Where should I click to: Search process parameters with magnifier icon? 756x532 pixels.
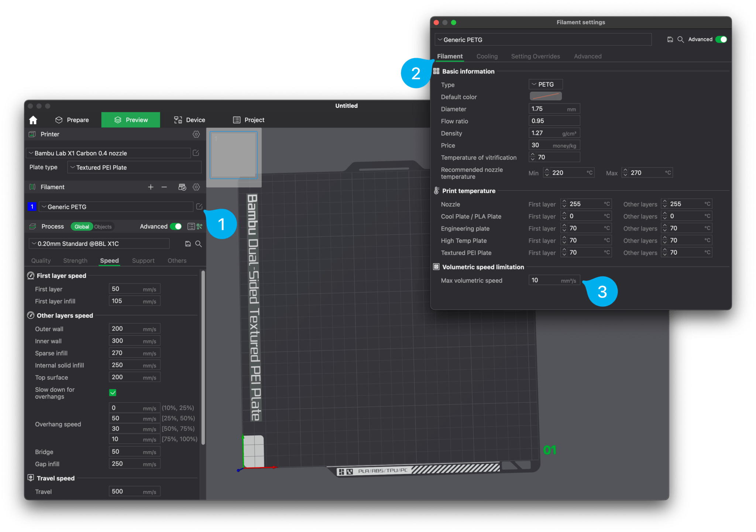pyautogui.click(x=199, y=243)
